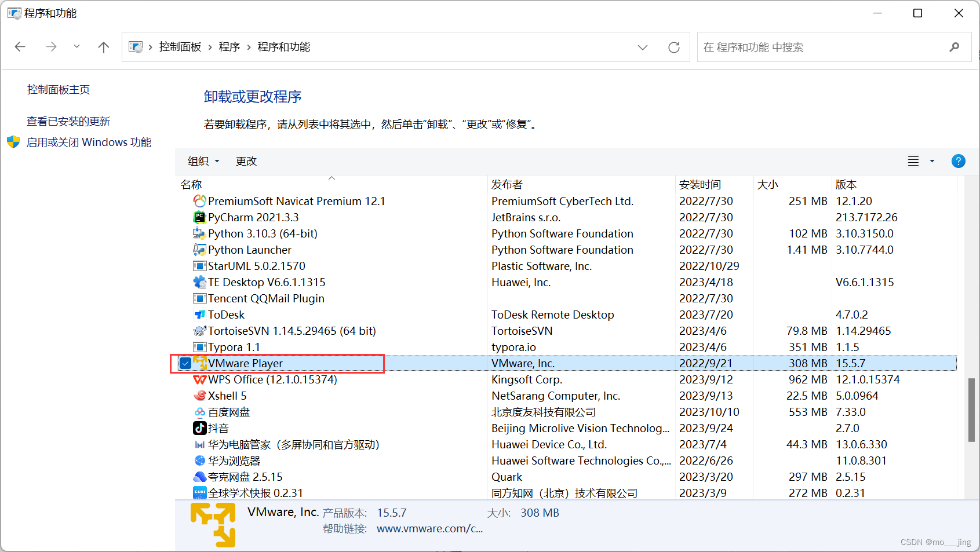This screenshot has width=980, height=552.
Task: Open the 组织 dropdown menu
Action: [203, 161]
